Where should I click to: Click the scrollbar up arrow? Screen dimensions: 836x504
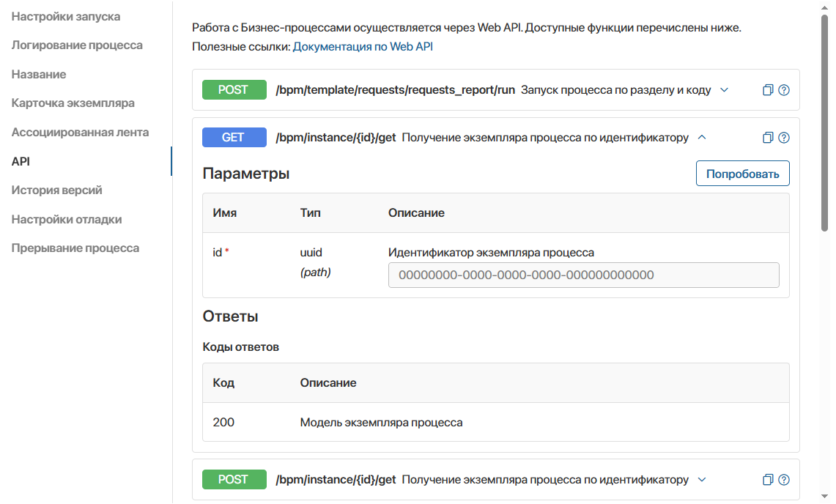tap(825, 7)
